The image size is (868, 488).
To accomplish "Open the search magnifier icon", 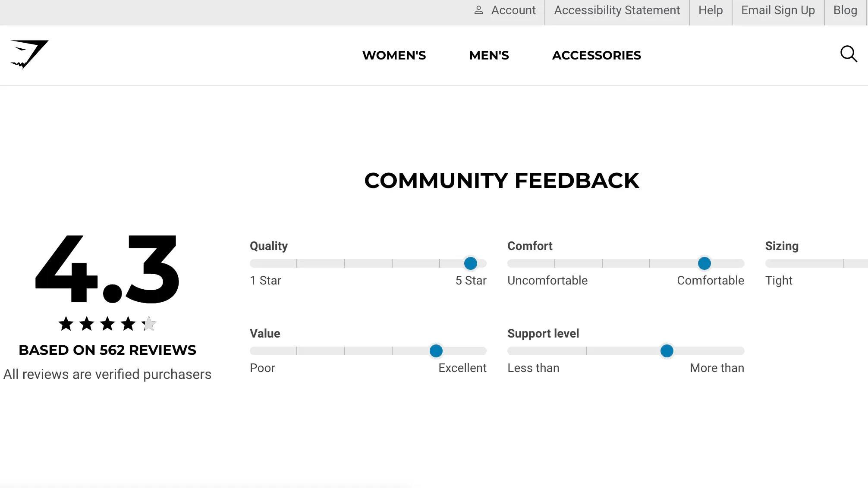I will pos(848,54).
